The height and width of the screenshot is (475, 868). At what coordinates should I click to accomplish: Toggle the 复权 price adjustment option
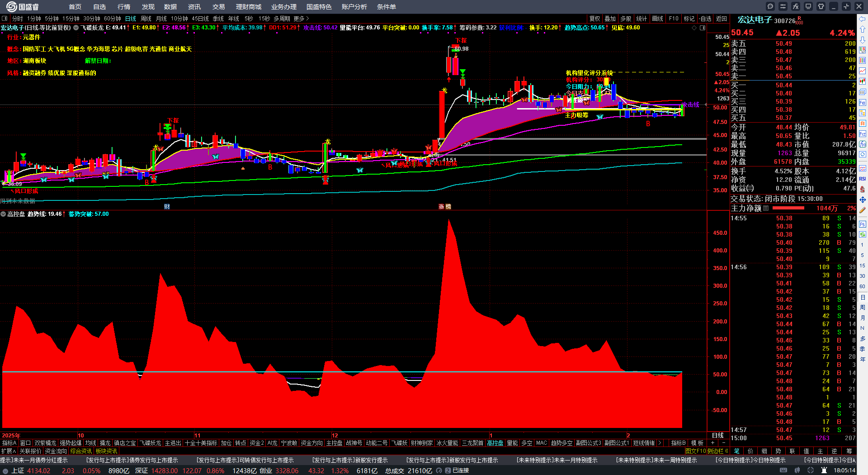[x=595, y=19]
